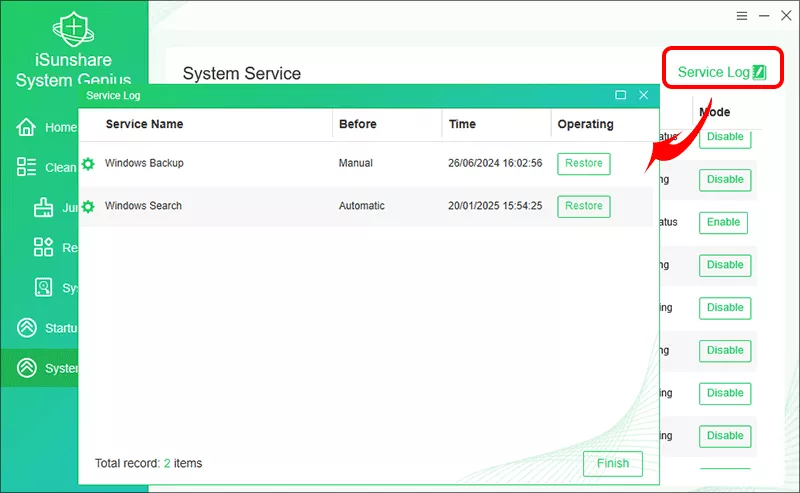Maximize the Service Log dialog
Screen dimensions: 800x493
(621, 95)
